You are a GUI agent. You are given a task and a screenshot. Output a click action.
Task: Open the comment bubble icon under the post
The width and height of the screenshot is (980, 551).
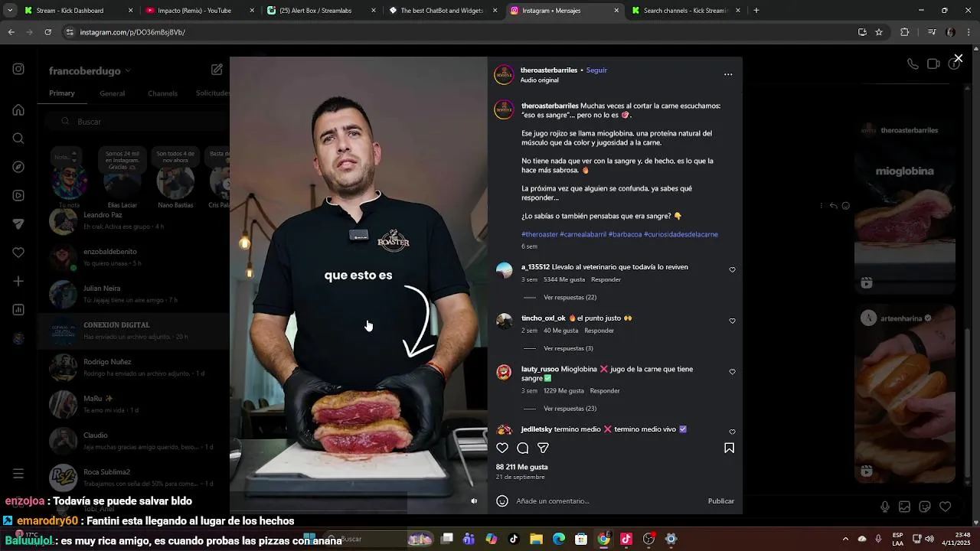tap(523, 448)
